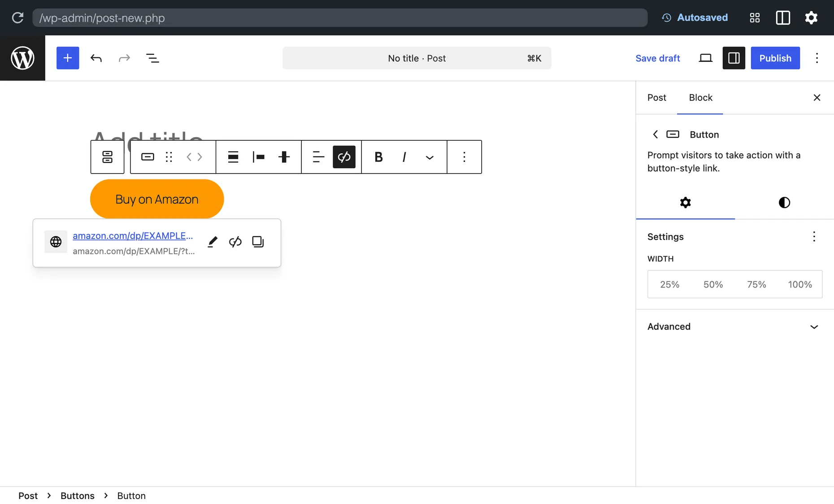Image resolution: width=834 pixels, height=504 pixels.
Task: Click the address bar showing post-new.php
Action: click(340, 18)
